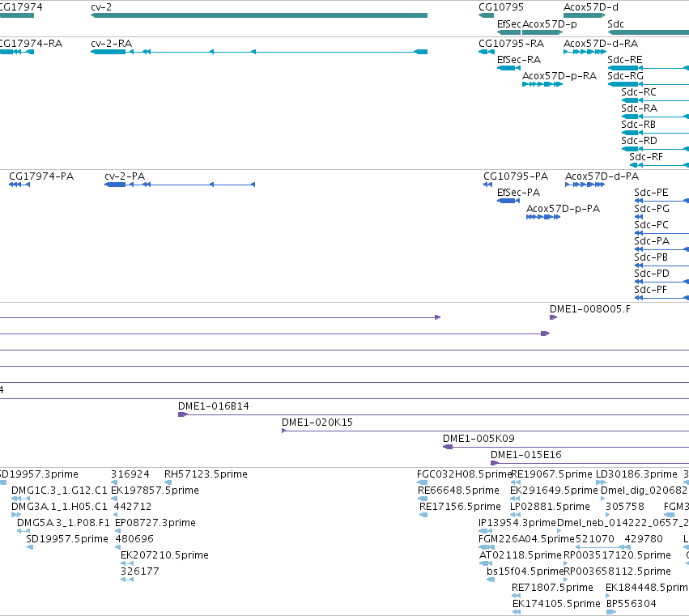
Task: Click the Sdc-PF protein label
Action: (x=651, y=290)
